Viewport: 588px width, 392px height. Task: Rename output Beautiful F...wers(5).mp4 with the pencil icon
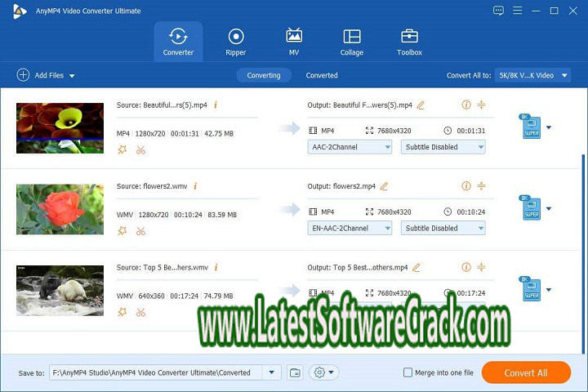pyautogui.click(x=421, y=105)
